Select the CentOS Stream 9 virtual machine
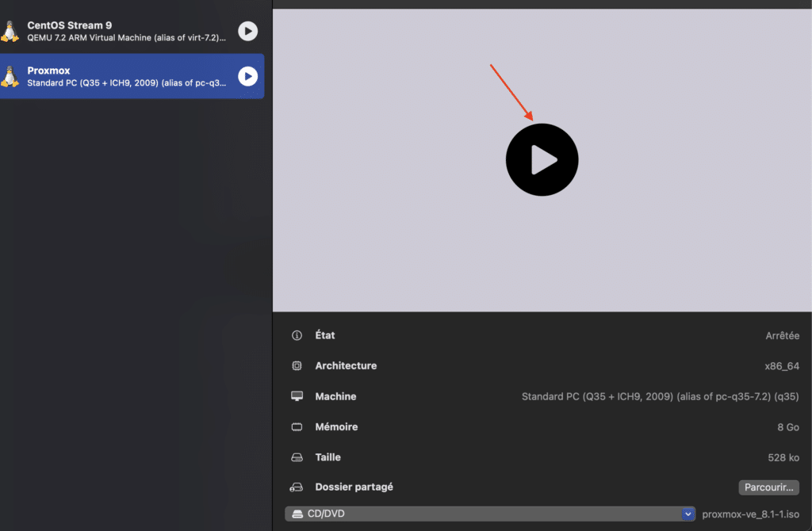The height and width of the screenshot is (531, 812). 132,31
